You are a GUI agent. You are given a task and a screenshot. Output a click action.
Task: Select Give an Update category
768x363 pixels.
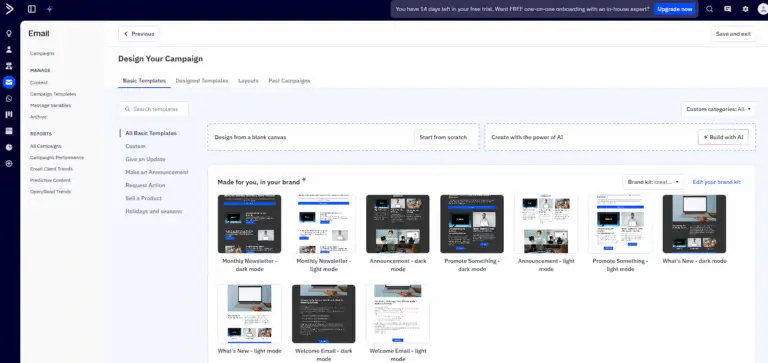[x=145, y=159]
